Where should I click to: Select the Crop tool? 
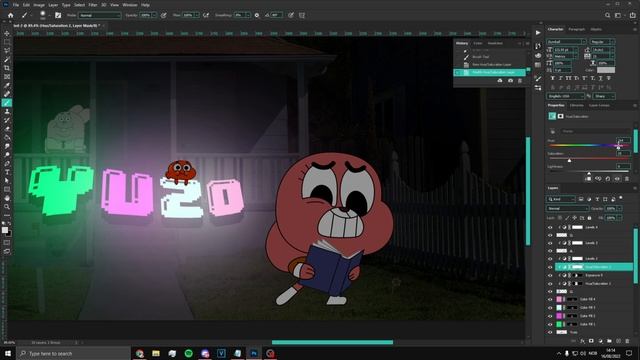click(7, 68)
